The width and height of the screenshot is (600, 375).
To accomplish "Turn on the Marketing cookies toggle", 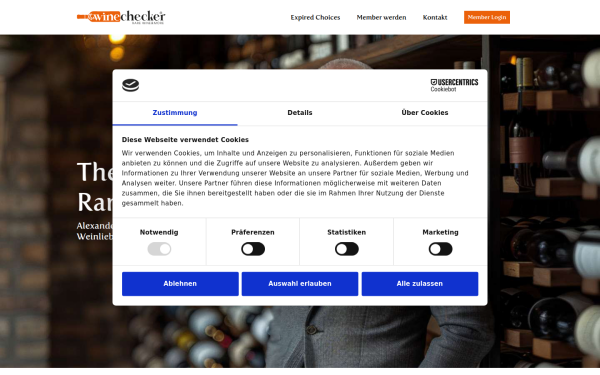I will click(440, 249).
